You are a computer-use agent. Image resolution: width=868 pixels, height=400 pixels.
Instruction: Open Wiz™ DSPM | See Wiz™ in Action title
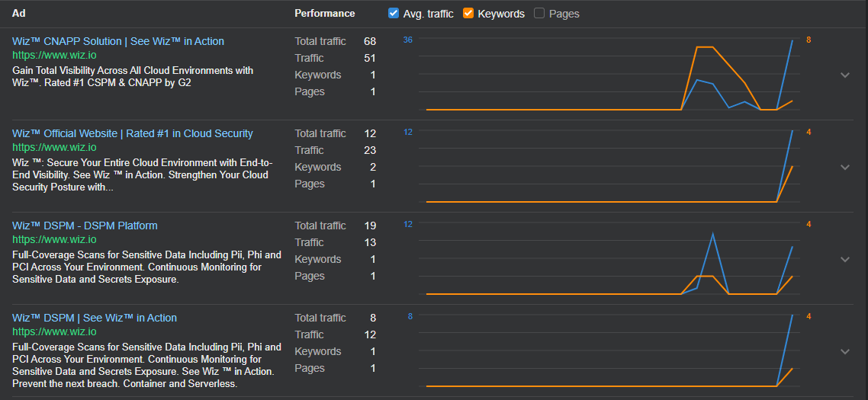point(95,318)
